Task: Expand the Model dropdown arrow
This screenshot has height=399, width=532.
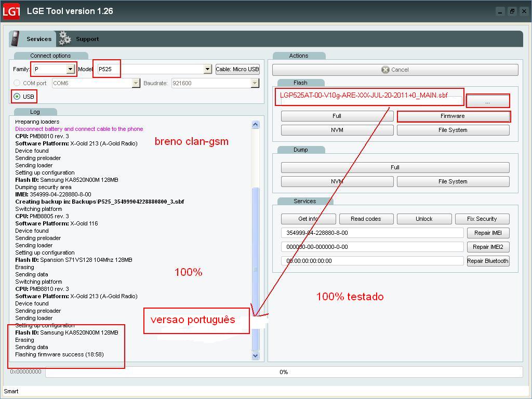Action: tap(208, 69)
